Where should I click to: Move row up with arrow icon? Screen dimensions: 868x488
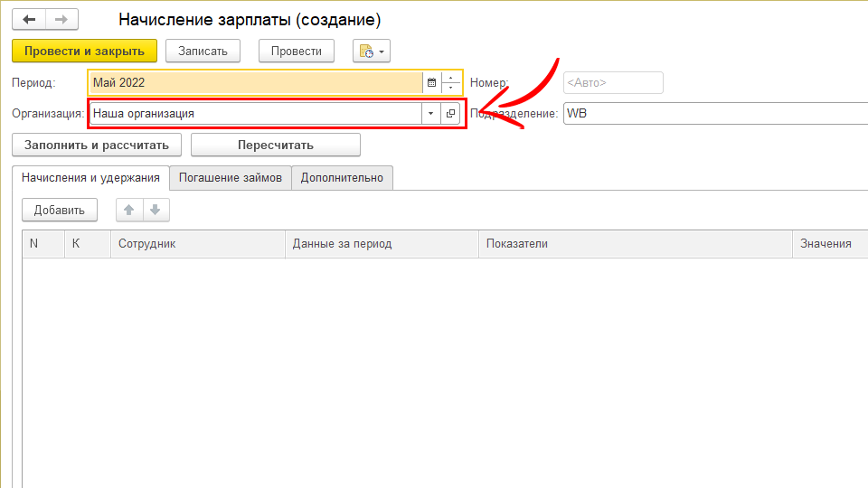129,211
